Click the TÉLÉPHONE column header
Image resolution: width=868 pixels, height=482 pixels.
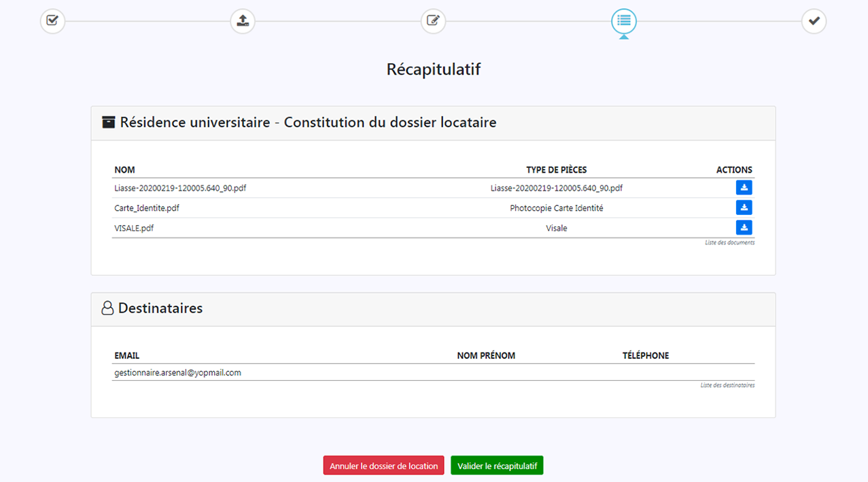pyautogui.click(x=645, y=356)
